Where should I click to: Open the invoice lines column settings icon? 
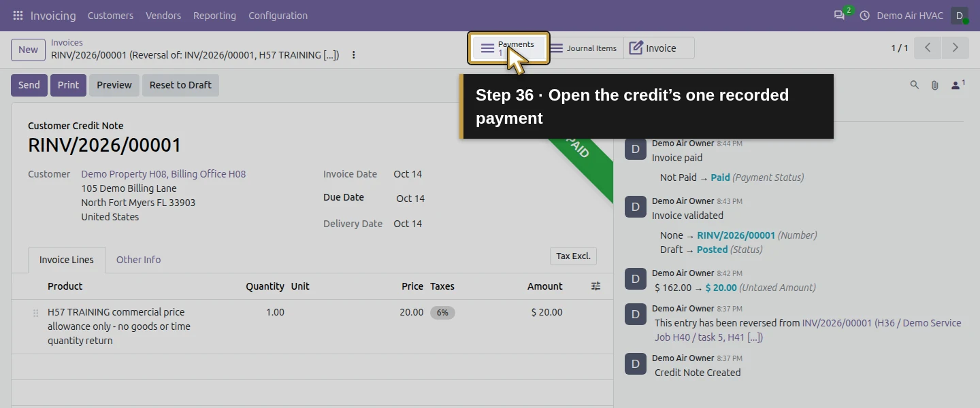(x=595, y=286)
